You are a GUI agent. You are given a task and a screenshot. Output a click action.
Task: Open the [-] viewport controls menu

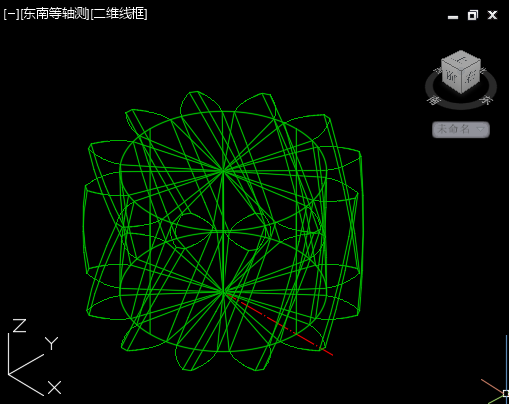[x=12, y=14]
